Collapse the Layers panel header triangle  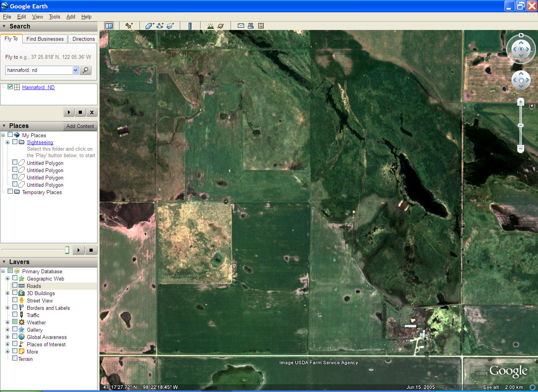pos(4,262)
